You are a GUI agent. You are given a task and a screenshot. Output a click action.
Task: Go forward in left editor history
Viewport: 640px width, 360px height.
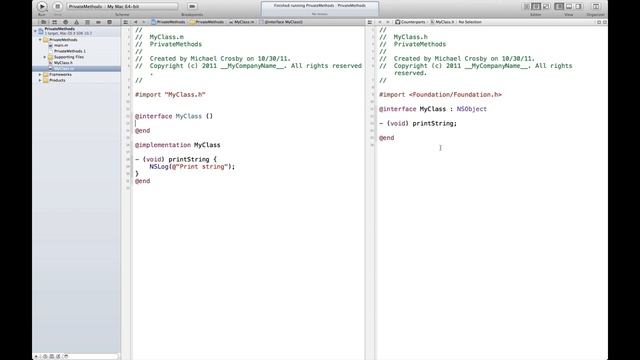[144, 22]
